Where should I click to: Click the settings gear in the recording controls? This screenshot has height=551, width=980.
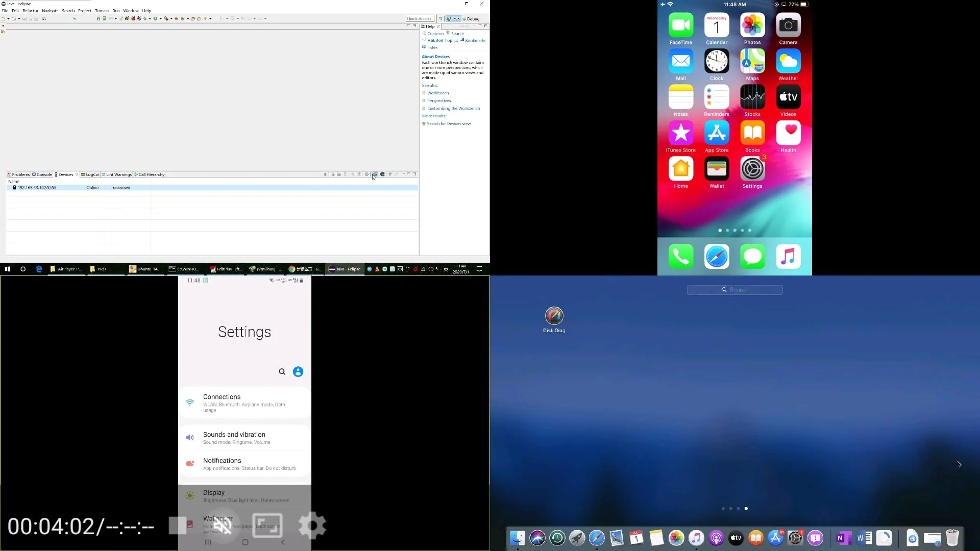pyautogui.click(x=312, y=525)
